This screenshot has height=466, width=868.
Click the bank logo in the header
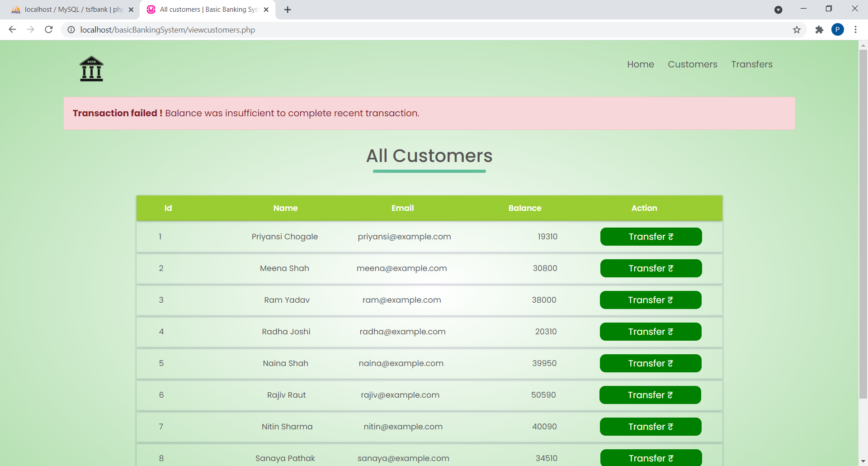(91, 69)
